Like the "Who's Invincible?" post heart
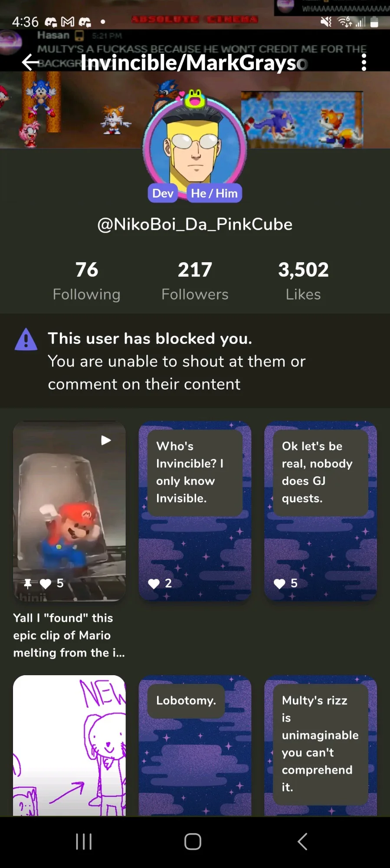Image resolution: width=390 pixels, height=868 pixels. point(154,584)
